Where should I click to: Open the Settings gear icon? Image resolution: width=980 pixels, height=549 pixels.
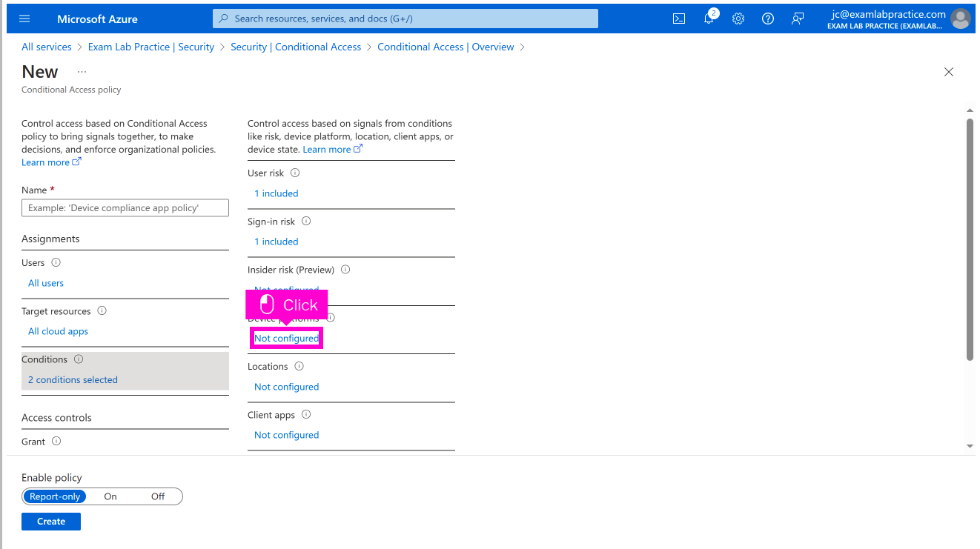coord(738,19)
